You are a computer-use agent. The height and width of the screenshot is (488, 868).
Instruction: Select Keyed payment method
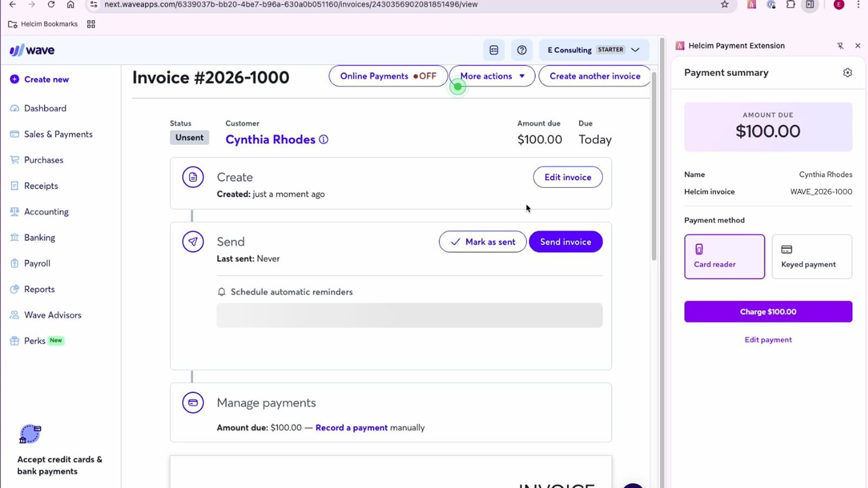[812, 256]
